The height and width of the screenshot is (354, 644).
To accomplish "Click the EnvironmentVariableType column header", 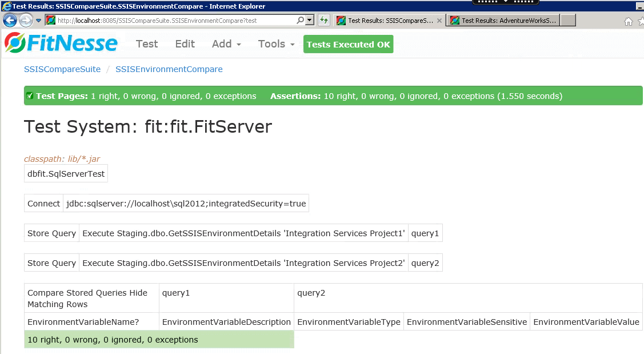I will [x=349, y=321].
